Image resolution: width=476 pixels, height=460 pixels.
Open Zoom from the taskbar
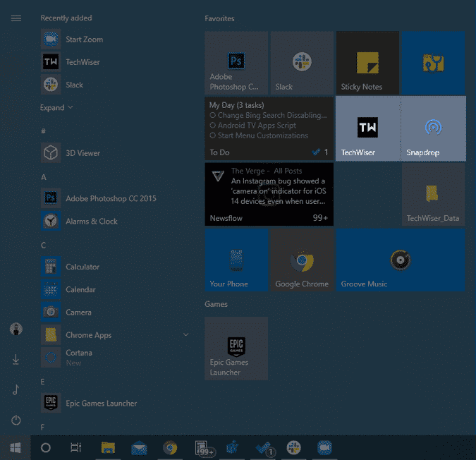click(324, 447)
